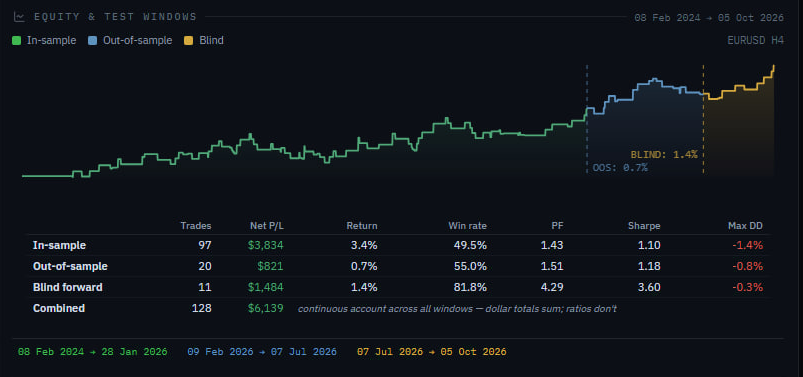
Task: Toggle the In-sample legend label
Action: point(51,40)
